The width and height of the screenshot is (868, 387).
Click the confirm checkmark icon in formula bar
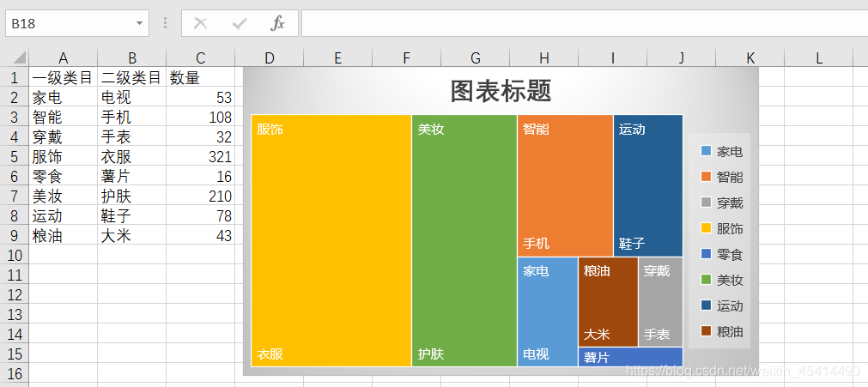(240, 23)
